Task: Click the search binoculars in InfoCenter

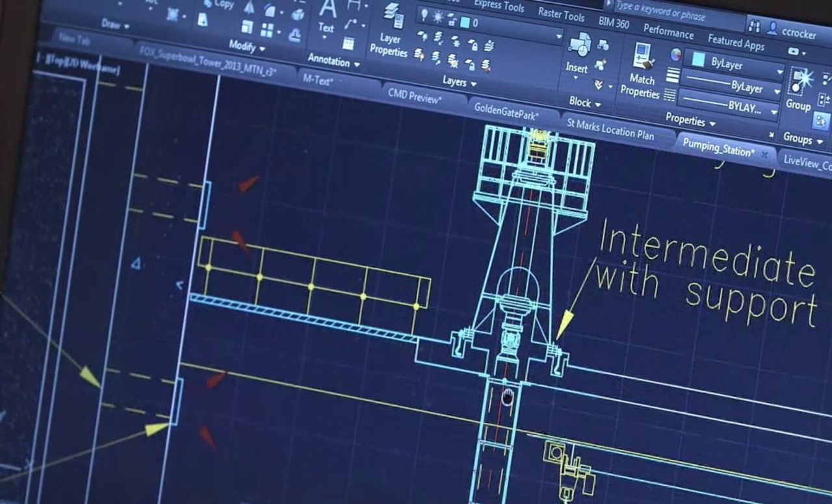Action: point(754,26)
